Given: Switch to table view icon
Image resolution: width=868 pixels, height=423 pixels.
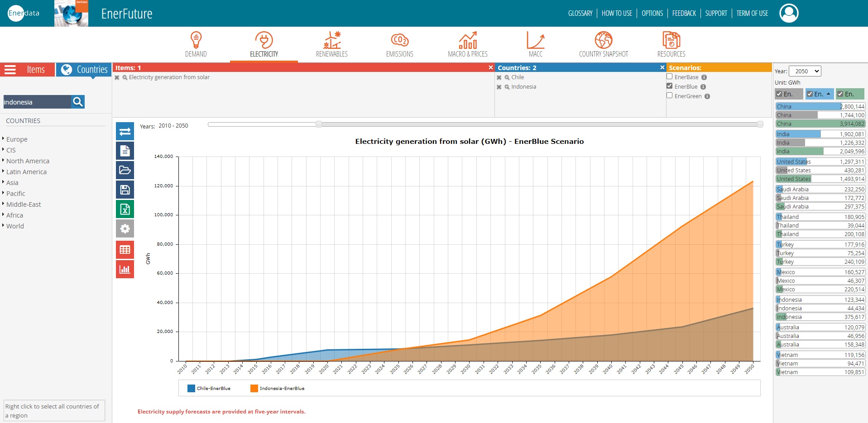Looking at the screenshot, I should (x=125, y=250).
